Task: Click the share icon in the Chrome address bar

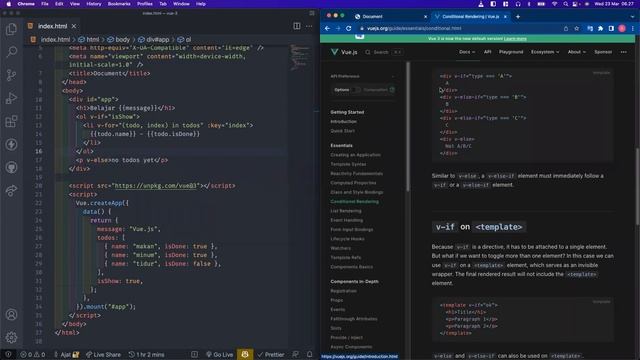Action: [566, 29]
